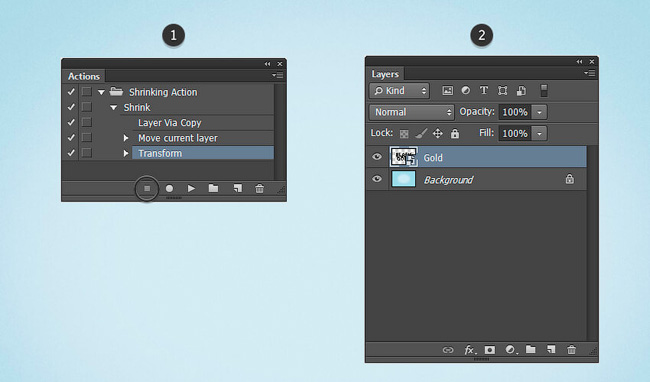Add a layer mask
The image size is (650, 382).
[490, 350]
